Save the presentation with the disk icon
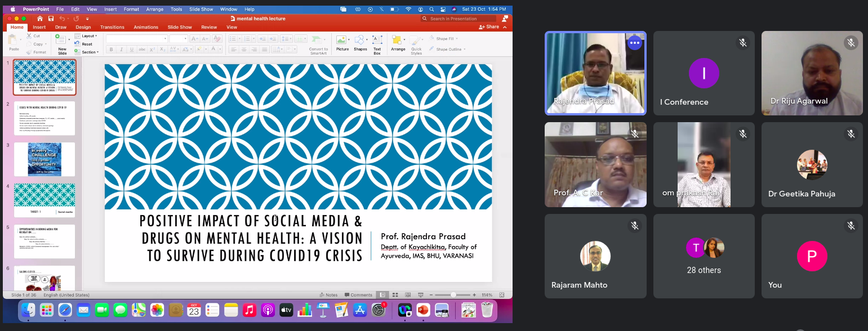The image size is (868, 331). coord(51,19)
